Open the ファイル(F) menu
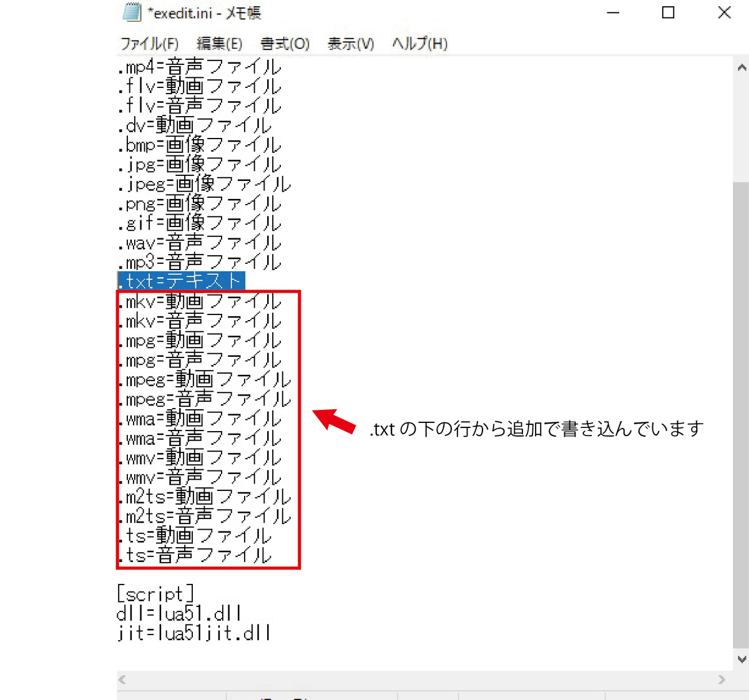 click(149, 44)
